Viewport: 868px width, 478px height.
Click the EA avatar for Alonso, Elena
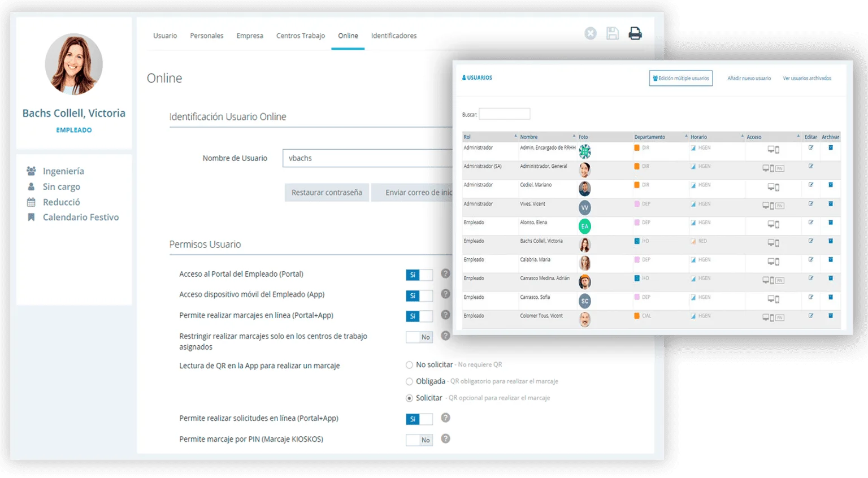click(x=585, y=226)
